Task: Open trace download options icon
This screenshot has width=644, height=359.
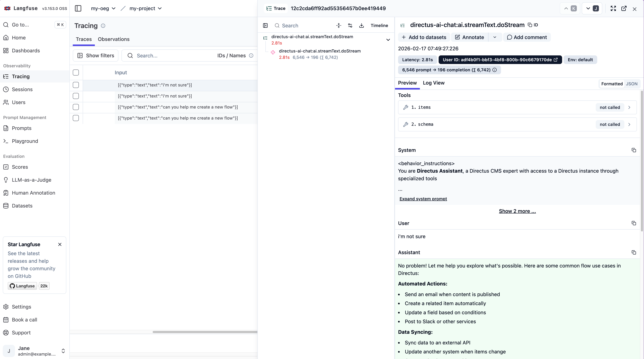Action: tap(361, 25)
